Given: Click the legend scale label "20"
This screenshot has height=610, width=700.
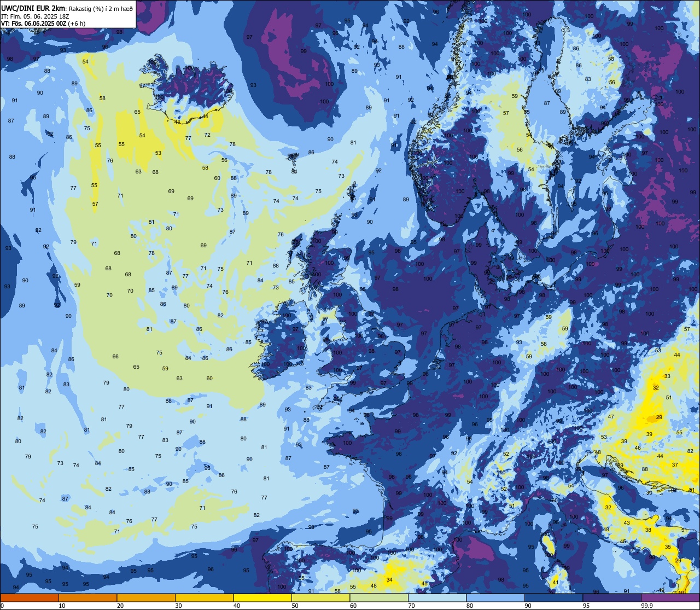Looking at the screenshot, I should click(x=120, y=606).
